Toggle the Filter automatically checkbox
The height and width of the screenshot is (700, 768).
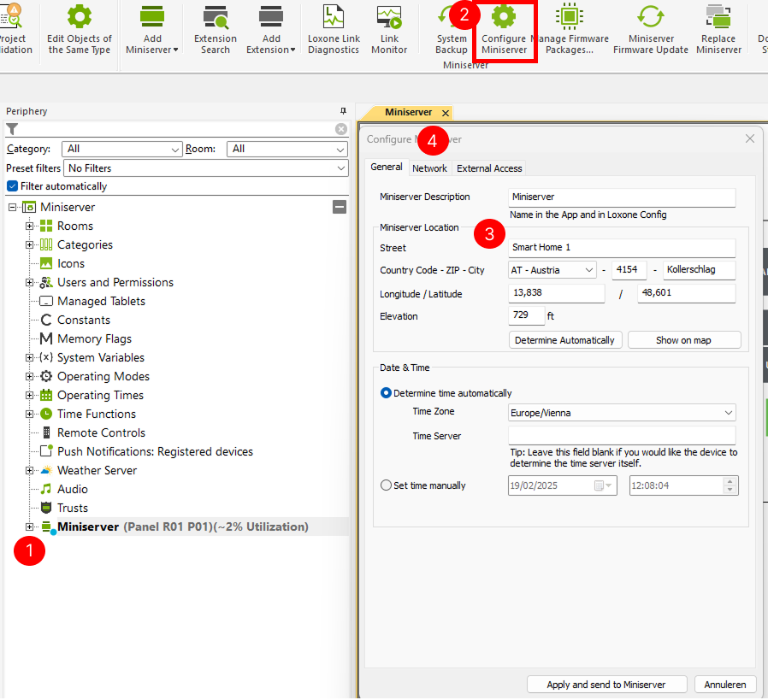click(x=12, y=186)
